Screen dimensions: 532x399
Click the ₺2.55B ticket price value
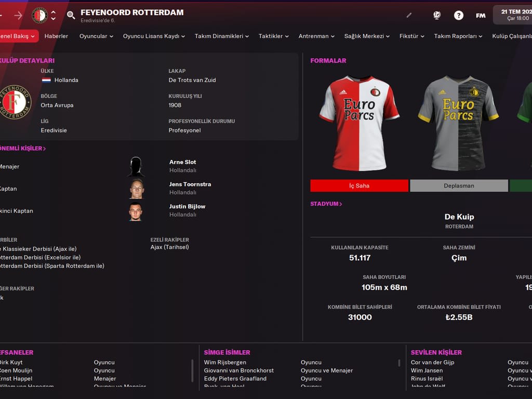click(459, 317)
